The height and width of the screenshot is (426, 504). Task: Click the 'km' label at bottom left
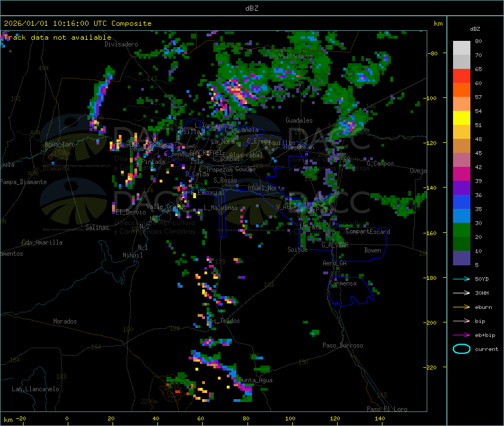(x=8, y=420)
